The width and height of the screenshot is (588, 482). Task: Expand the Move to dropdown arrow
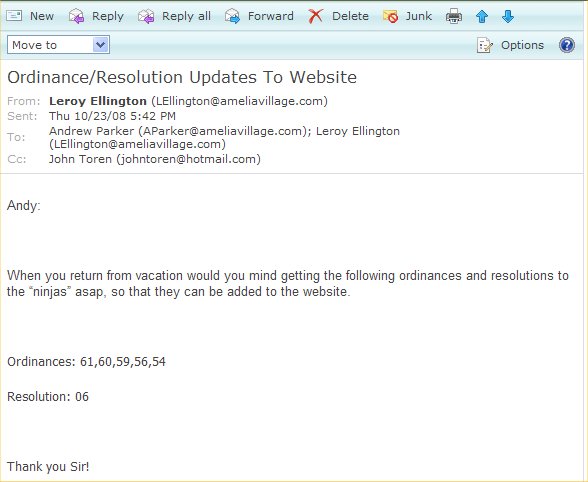(x=100, y=45)
